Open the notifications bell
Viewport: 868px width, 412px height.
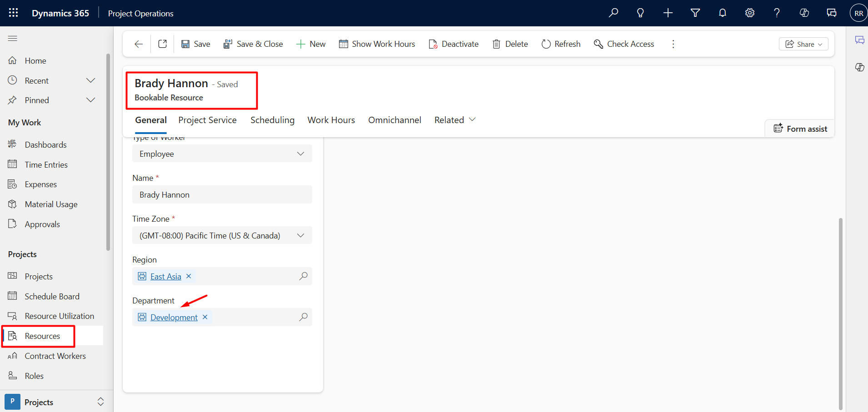pyautogui.click(x=722, y=13)
